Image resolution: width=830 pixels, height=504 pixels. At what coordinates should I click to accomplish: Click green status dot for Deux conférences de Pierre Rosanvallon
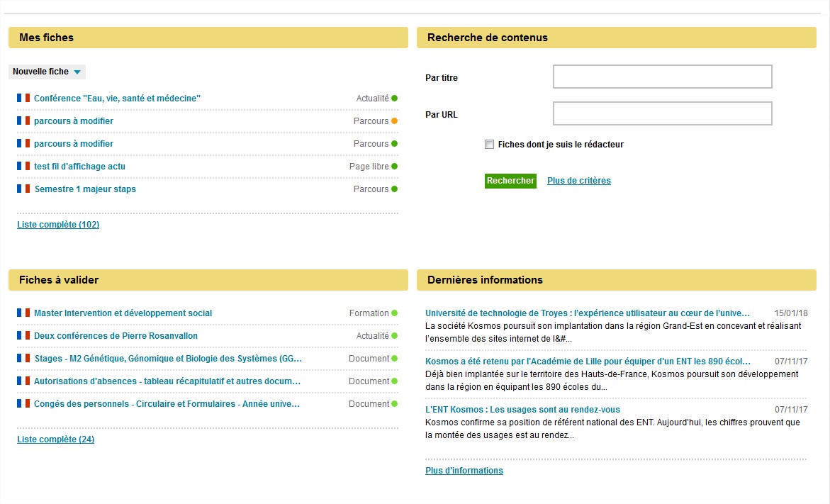394,336
